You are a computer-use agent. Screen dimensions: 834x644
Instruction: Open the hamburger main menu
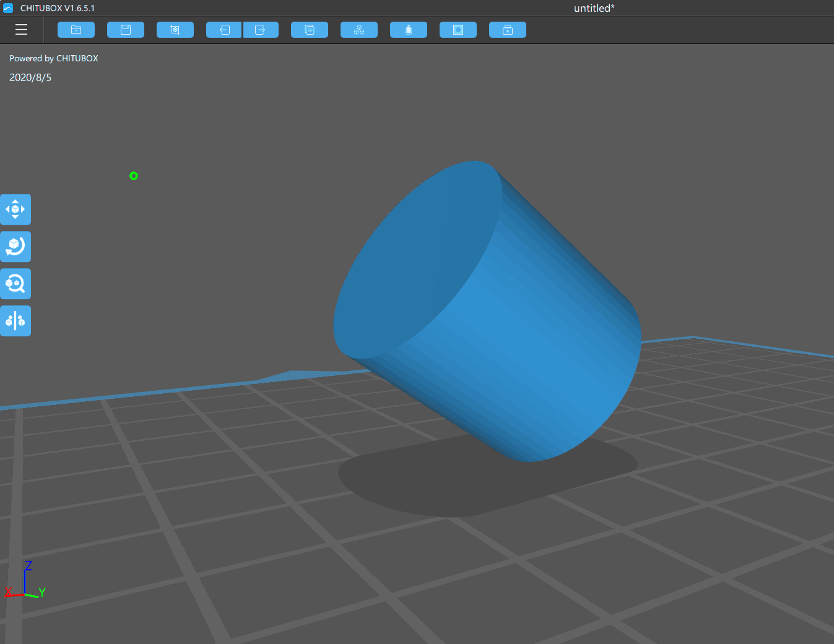coord(22,30)
